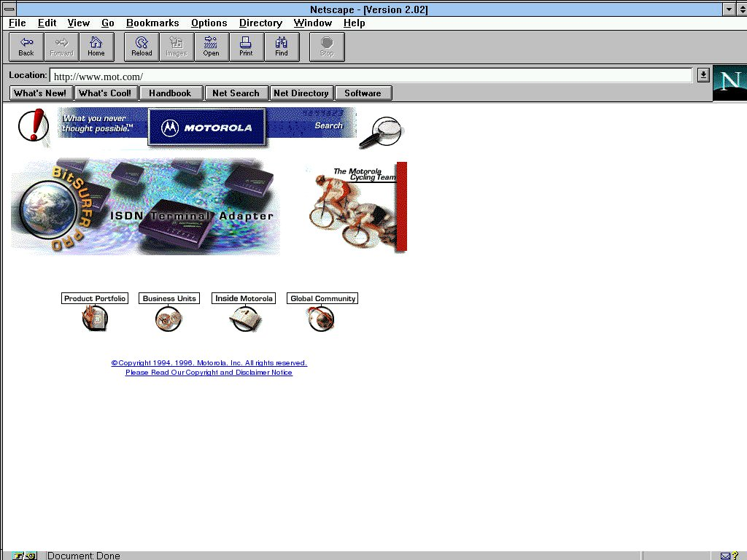Go to the Home page icon
Image resolution: width=747 pixels, height=560 pixels.
click(96, 47)
